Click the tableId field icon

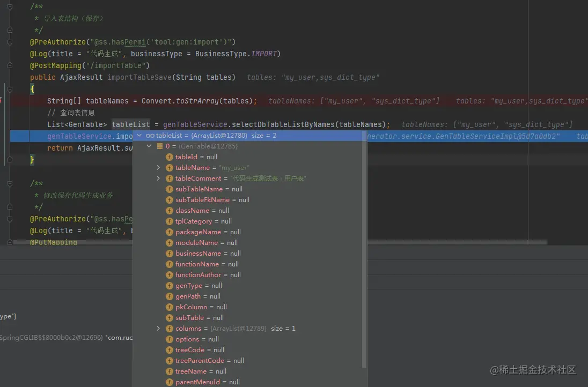click(170, 157)
